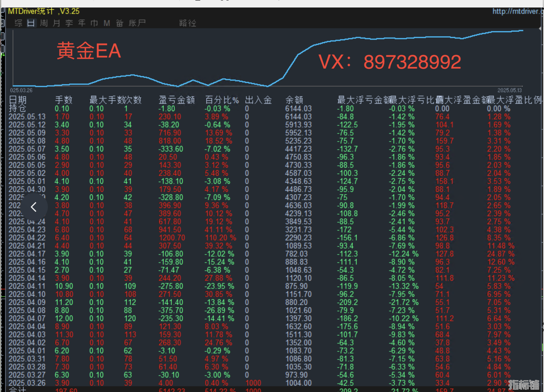Click the 出入金 column header
The height and width of the screenshot is (392, 544).
(258, 100)
